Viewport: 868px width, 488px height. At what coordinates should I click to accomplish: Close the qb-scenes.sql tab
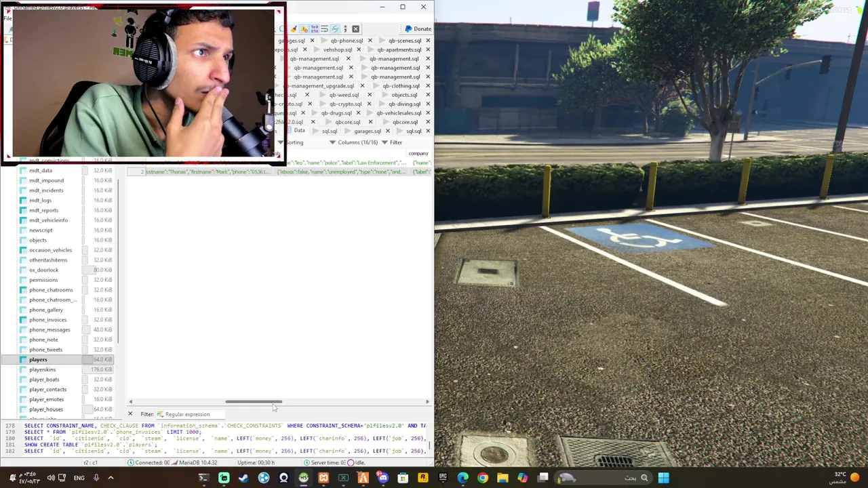428,41
